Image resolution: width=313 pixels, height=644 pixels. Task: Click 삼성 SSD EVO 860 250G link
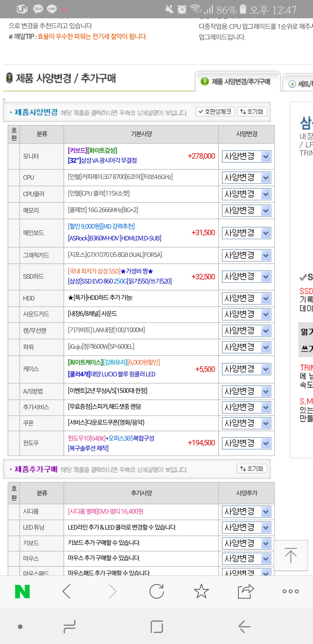tap(120, 281)
